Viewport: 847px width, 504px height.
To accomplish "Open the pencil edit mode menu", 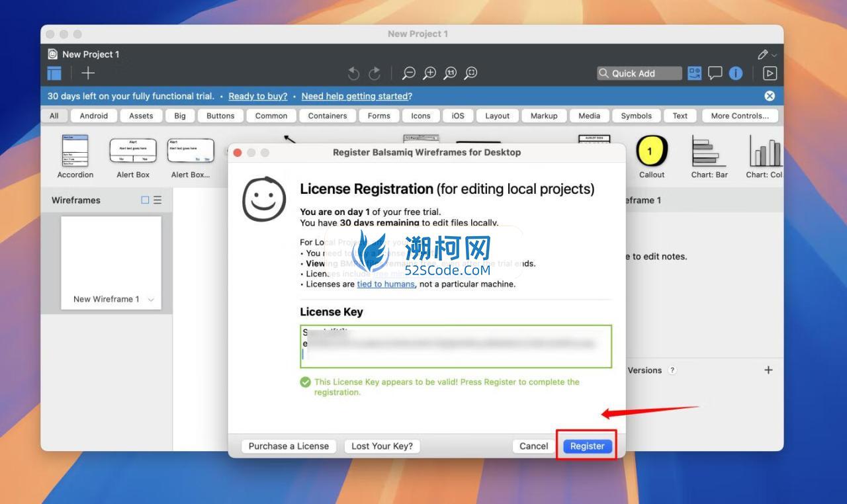I will 767,54.
